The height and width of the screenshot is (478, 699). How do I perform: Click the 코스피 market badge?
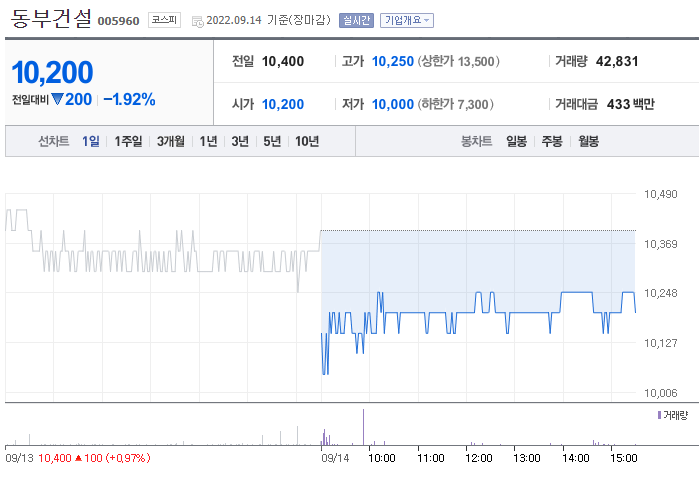164,20
